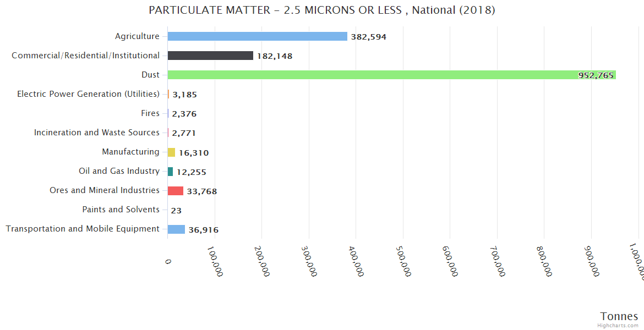Click the 182,148 value label
644x330 pixels.
pos(275,56)
